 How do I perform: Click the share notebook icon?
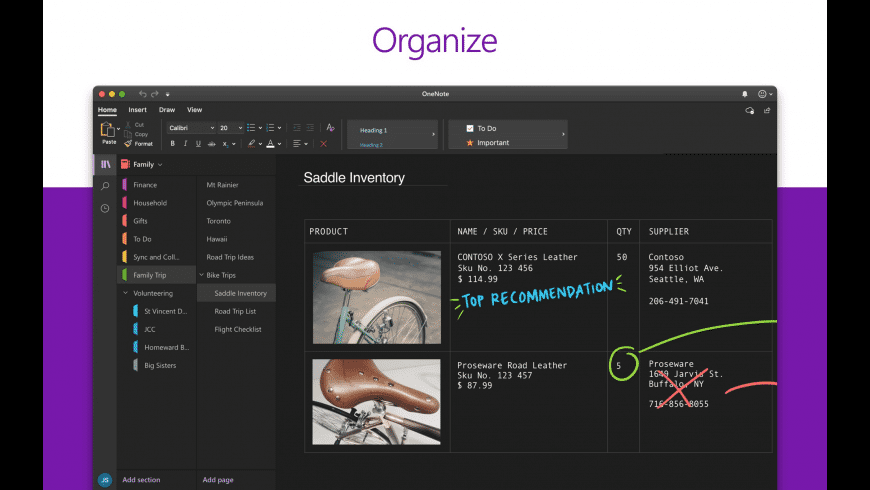coord(767,110)
